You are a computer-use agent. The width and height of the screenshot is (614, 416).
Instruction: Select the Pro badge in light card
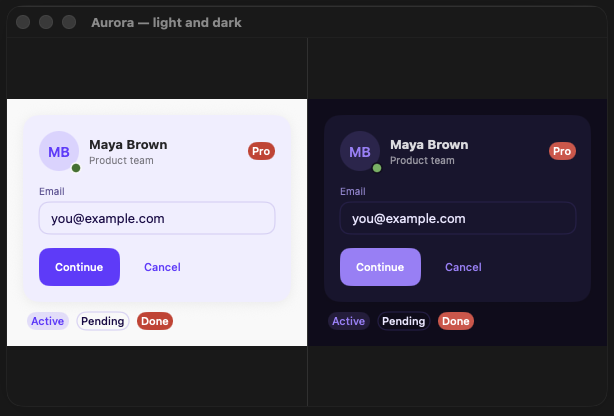pyautogui.click(x=261, y=151)
